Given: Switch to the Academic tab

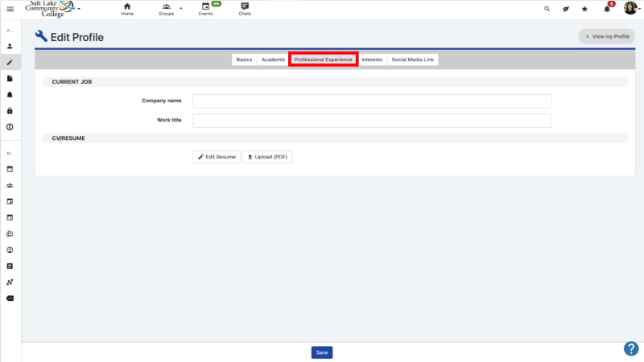Looking at the screenshot, I should pyautogui.click(x=273, y=60).
